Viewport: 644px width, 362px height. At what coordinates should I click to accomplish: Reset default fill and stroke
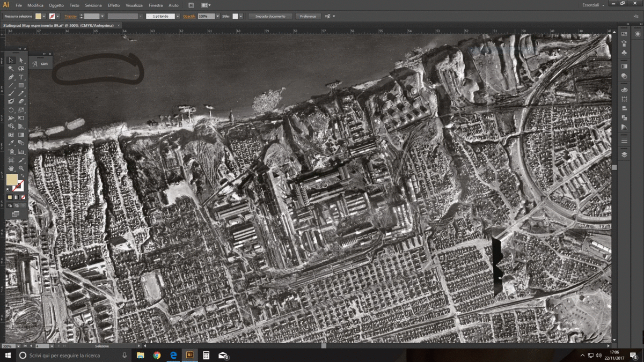pos(8,189)
